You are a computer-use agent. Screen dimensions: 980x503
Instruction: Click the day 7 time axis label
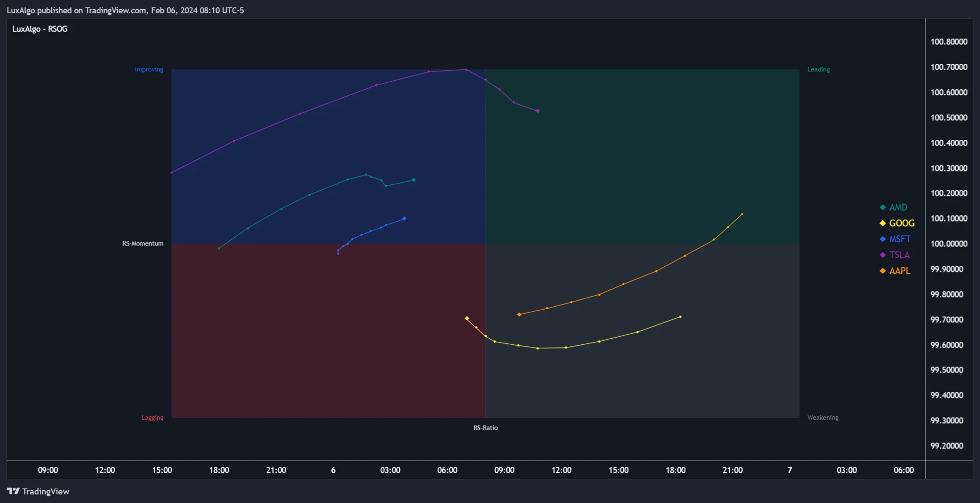coord(790,470)
